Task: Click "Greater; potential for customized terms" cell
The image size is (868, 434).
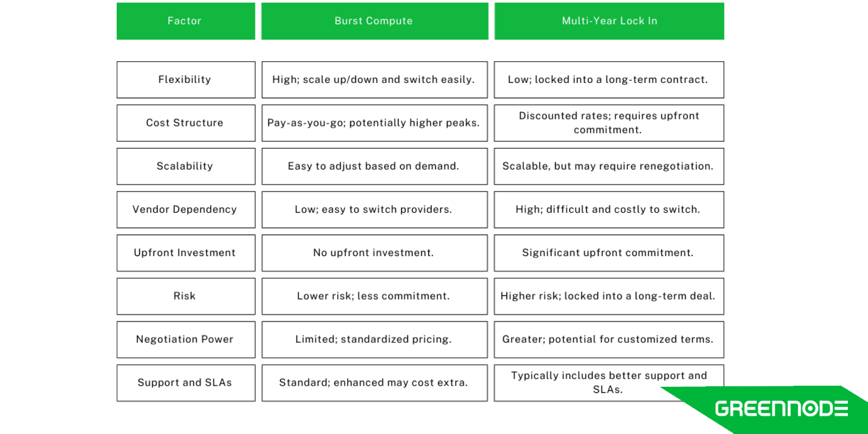Action: point(609,340)
